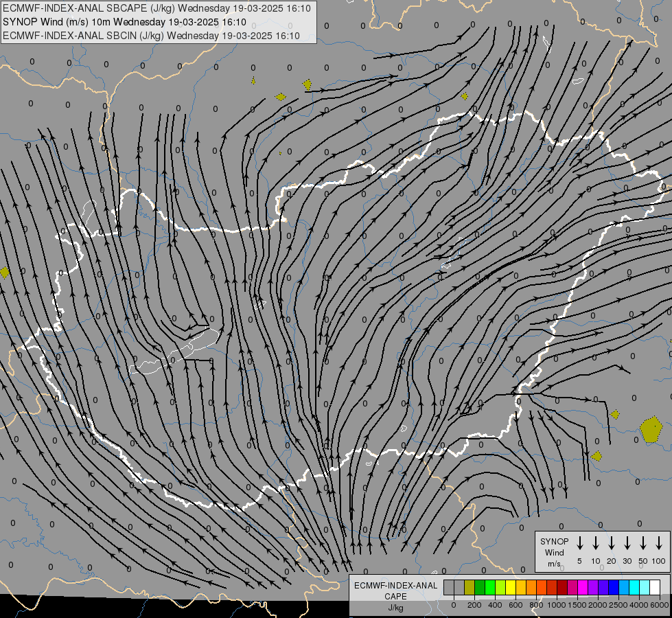Click the SBCIN title line in the header box

click(x=151, y=36)
